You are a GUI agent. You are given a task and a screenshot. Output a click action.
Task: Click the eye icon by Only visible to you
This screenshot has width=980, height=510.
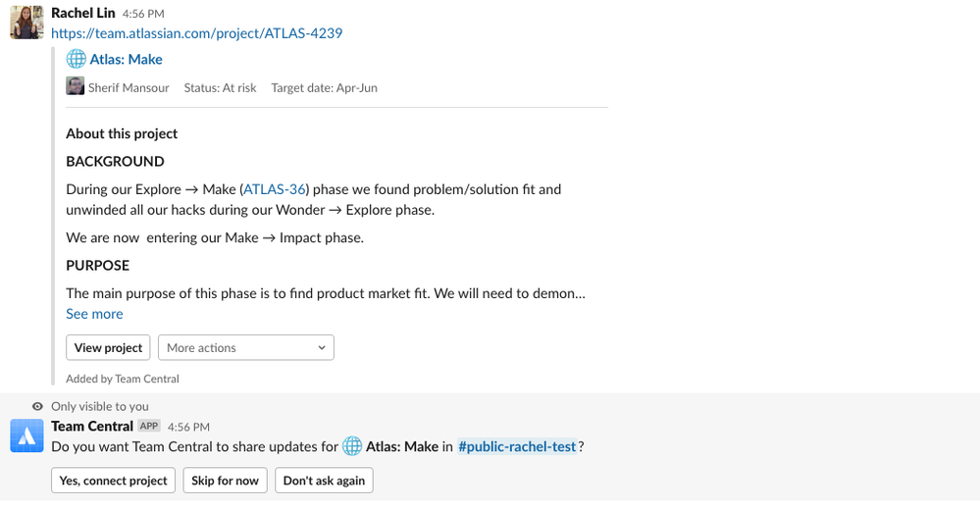pyautogui.click(x=37, y=406)
